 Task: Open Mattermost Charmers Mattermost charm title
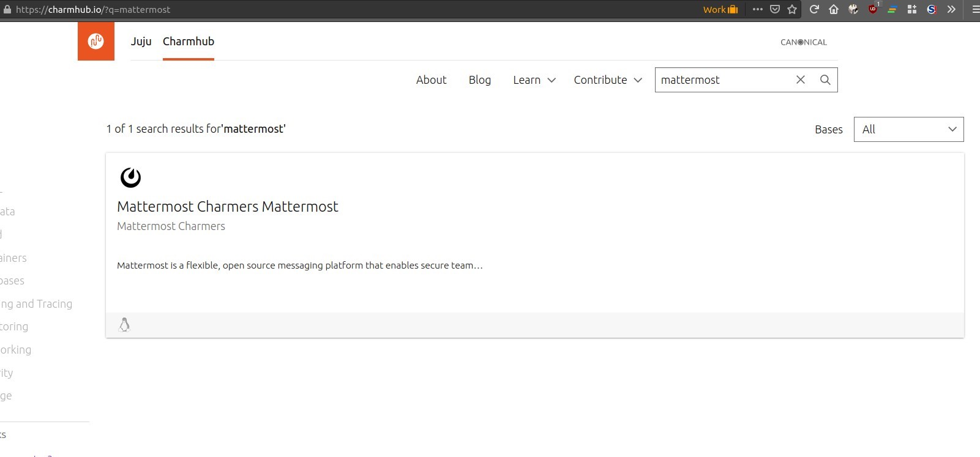coord(228,206)
